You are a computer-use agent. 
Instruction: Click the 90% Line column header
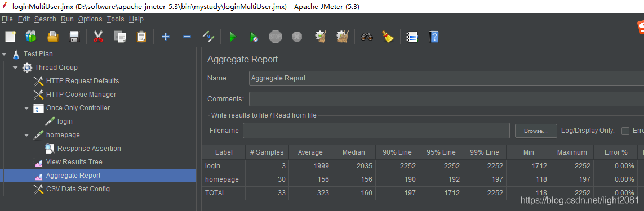tap(398, 152)
